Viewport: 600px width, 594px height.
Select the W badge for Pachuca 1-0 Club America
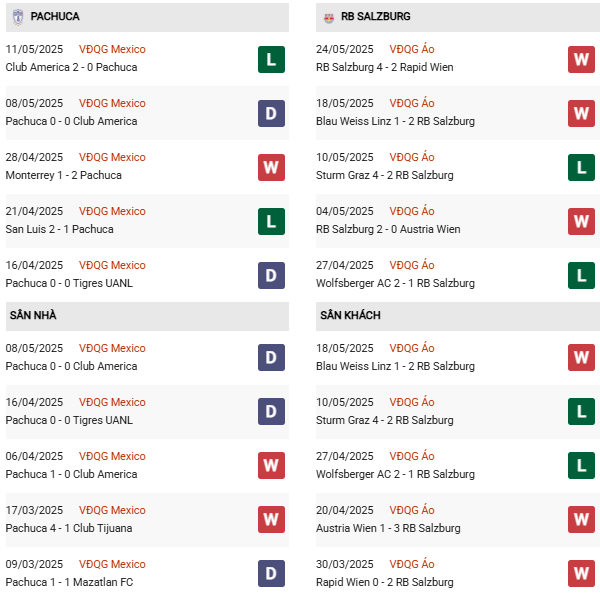tap(271, 466)
